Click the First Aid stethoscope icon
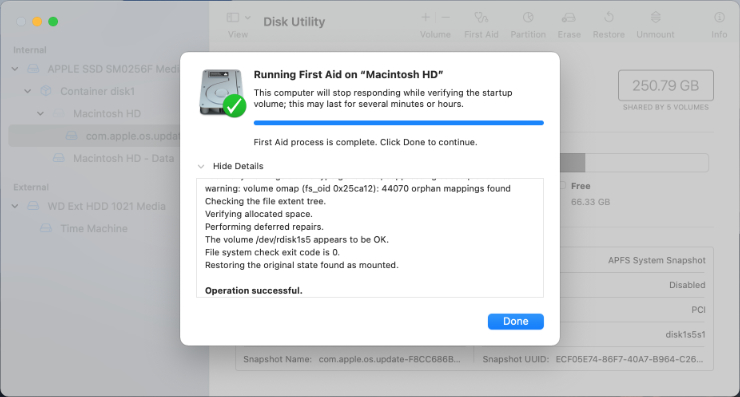740x397 pixels. (x=481, y=18)
